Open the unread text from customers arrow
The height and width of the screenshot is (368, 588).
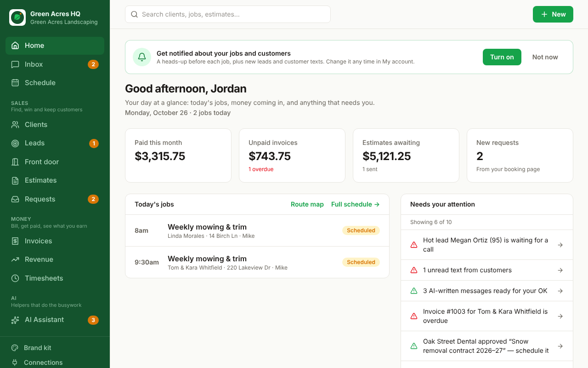click(560, 270)
